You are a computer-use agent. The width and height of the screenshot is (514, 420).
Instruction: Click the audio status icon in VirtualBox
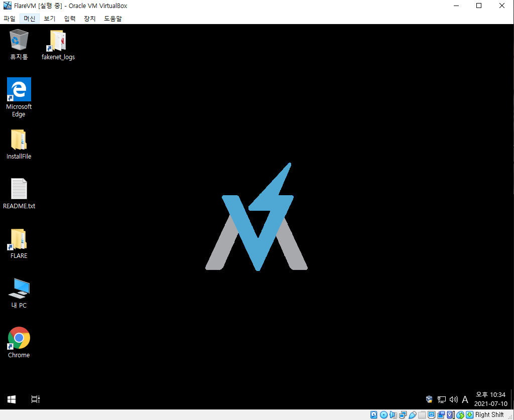[393, 415]
